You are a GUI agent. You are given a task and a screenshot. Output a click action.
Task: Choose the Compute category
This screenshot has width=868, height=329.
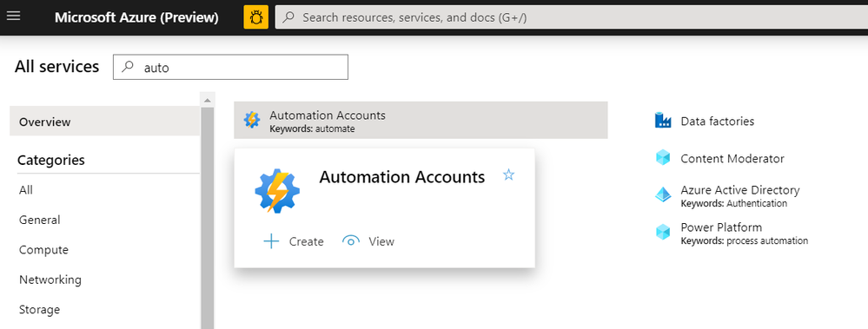(43, 249)
